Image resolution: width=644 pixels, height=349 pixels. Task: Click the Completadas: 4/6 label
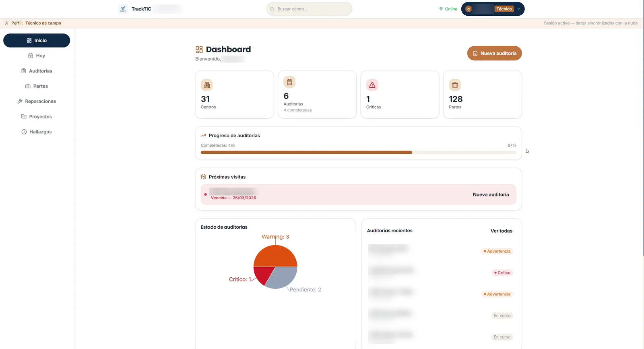click(218, 146)
